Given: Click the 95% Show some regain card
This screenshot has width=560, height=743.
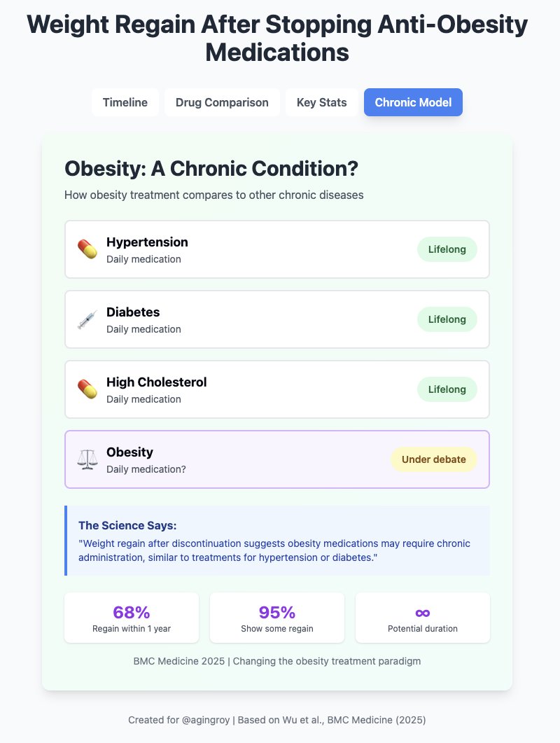Looking at the screenshot, I should pos(277,618).
